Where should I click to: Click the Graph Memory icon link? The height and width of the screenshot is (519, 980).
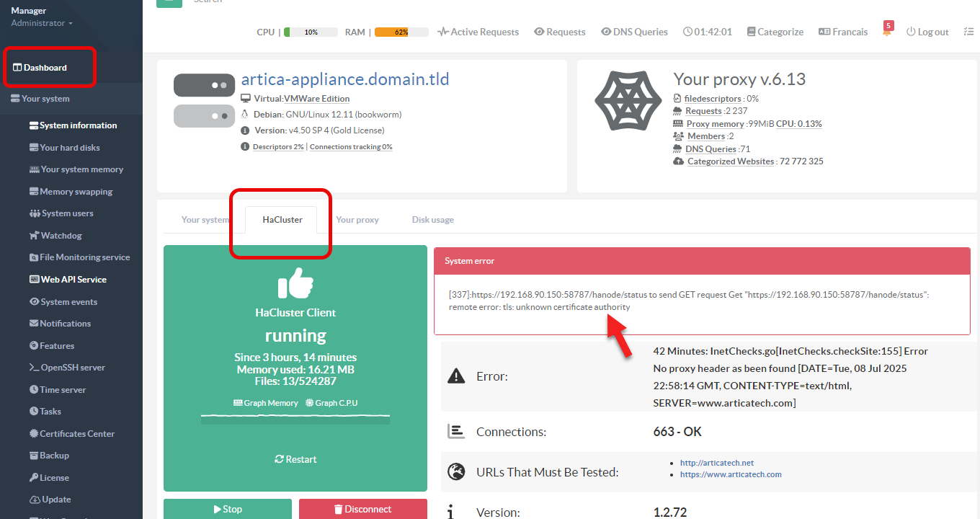238,403
